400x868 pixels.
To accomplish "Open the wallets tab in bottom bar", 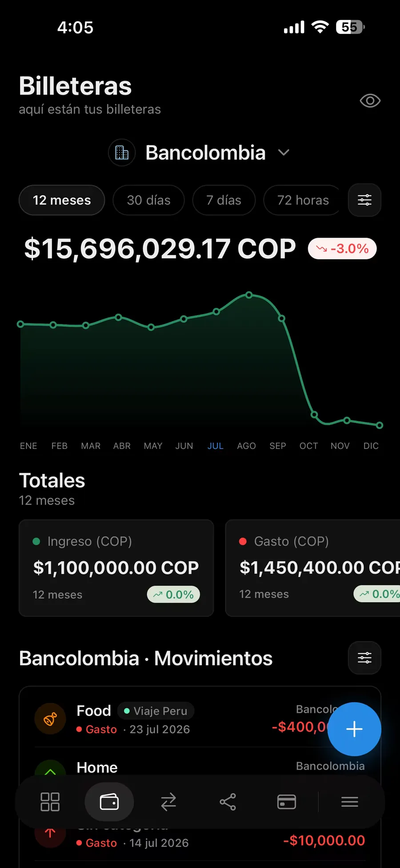I will 109,802.
